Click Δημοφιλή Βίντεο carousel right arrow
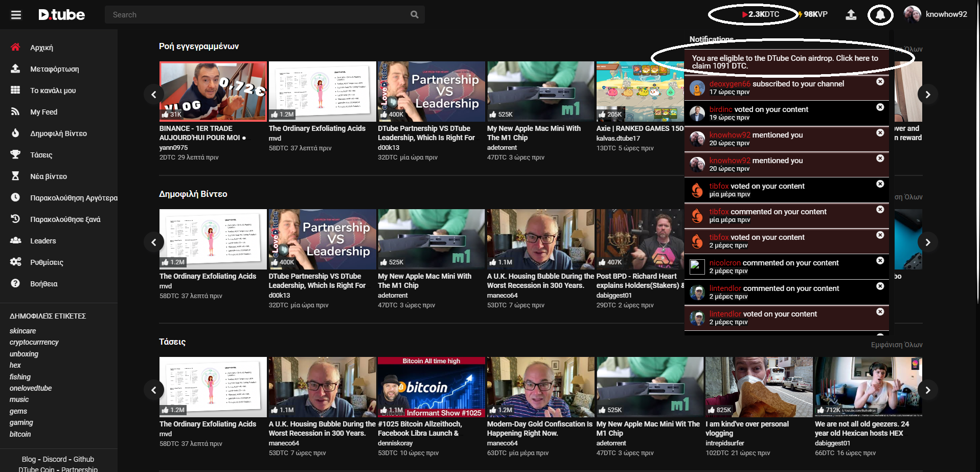 [928, 242]
